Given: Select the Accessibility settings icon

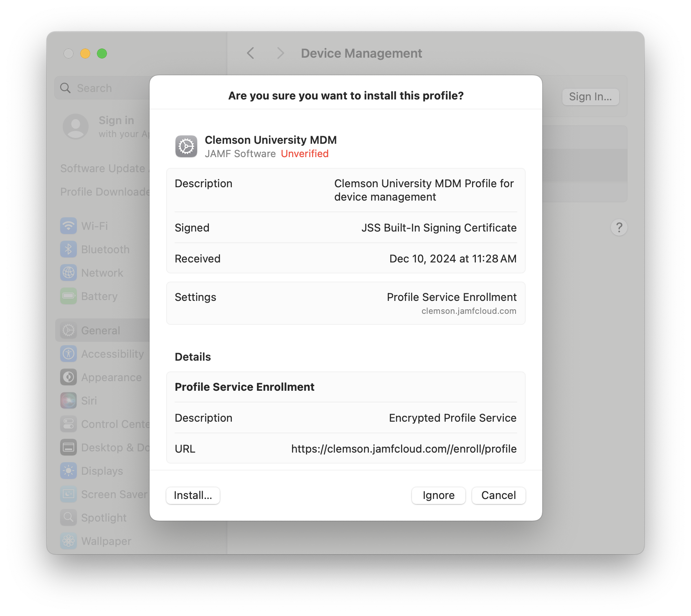Looking at the screenshot, I should tap(68, 354).
